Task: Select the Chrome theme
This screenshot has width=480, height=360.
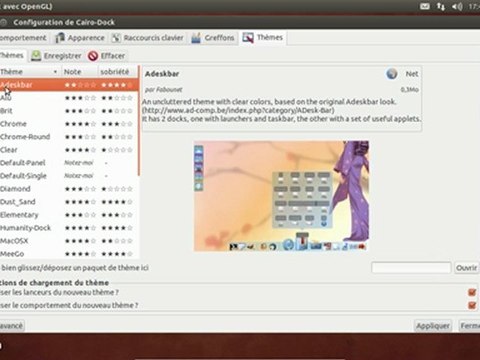Action: tap(69, 124)
